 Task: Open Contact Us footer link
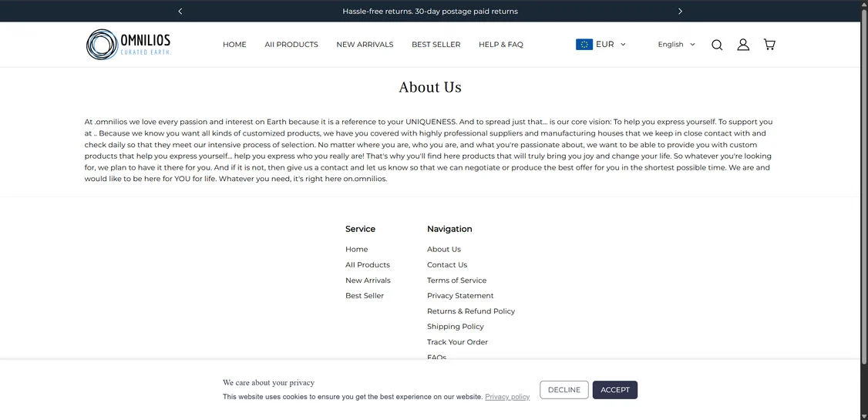pyautogui.click(x=447, y=264)
